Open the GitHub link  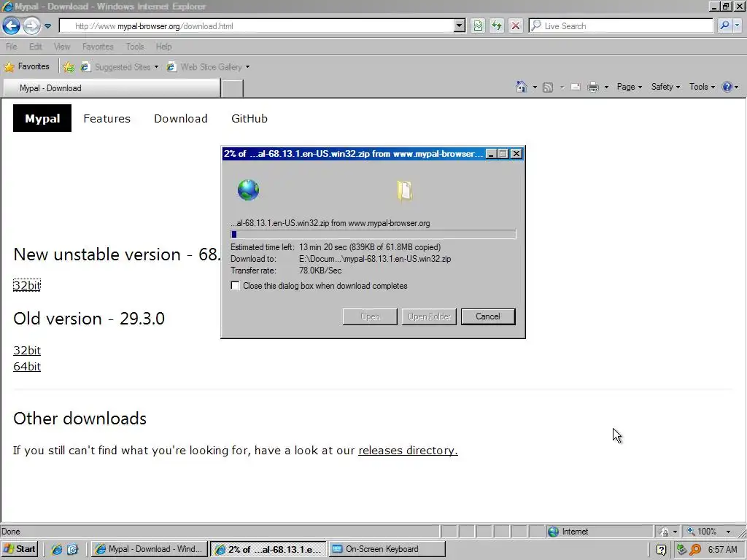click(249, 119)
